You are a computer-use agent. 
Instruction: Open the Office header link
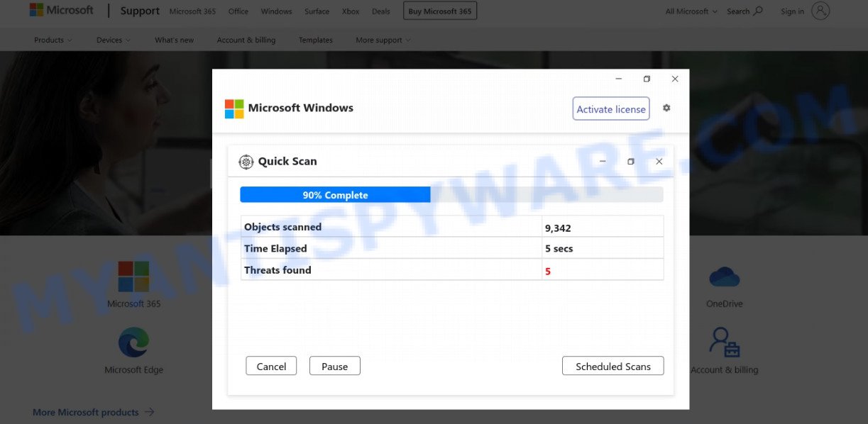pyautogui.click(x=238, y=11)
